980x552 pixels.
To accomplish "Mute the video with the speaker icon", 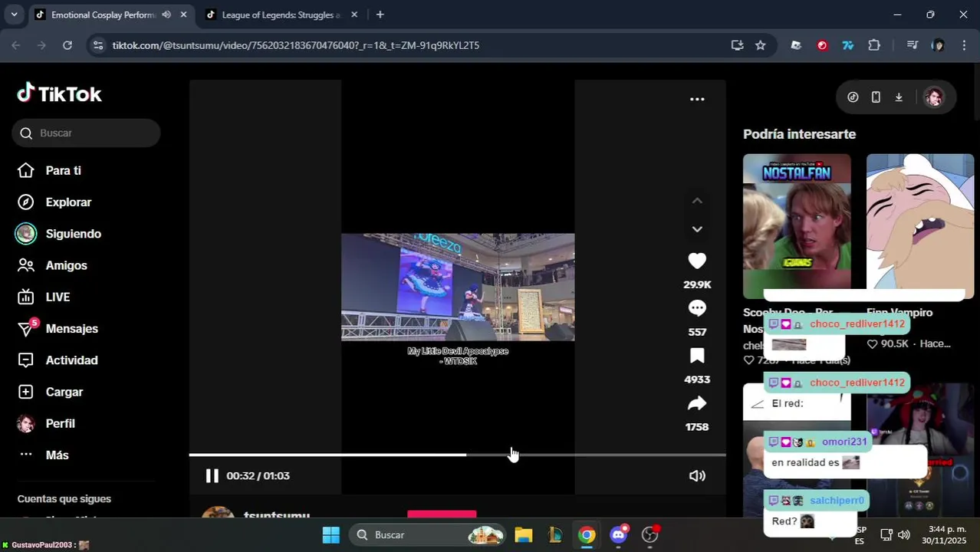I will pyautogui.click(x=697, y=475).
